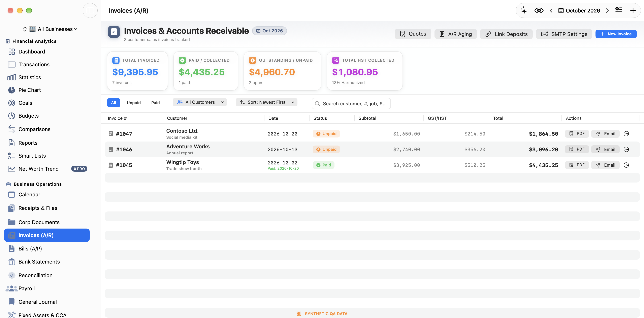Open the All Businesses selector

[x=50, y=29]
